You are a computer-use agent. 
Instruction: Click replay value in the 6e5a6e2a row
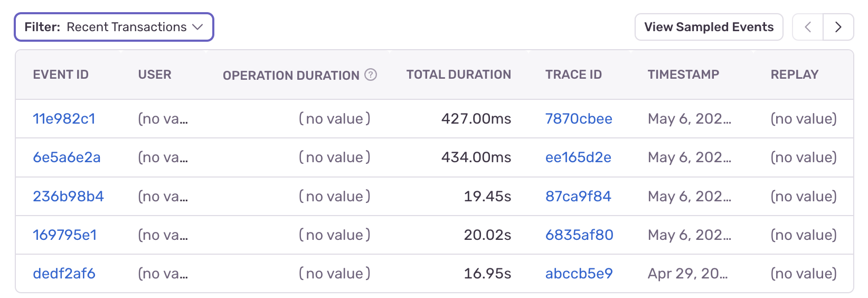pyautogui.click(x=804, y=157)
